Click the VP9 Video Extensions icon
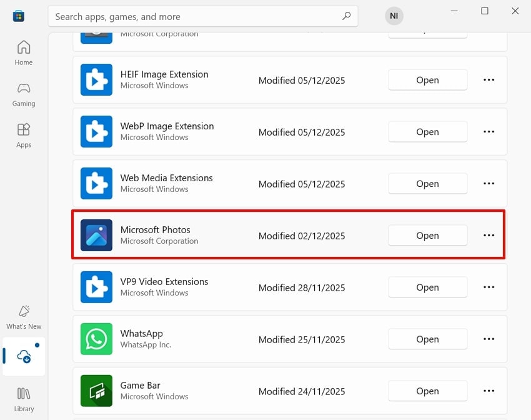This screenshot has height=420, width=531. tap(96, 287)
